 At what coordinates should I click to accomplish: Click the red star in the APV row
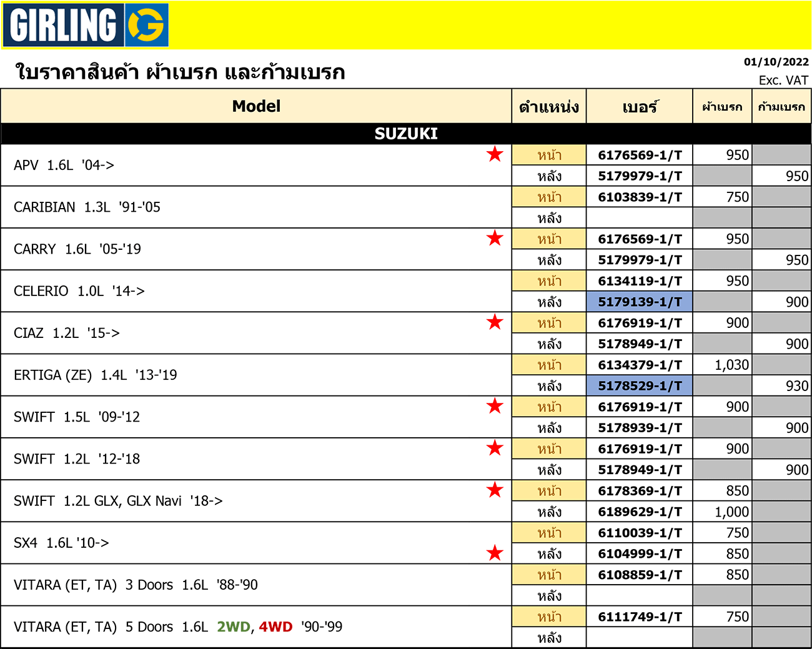click(x=495, y=154)
